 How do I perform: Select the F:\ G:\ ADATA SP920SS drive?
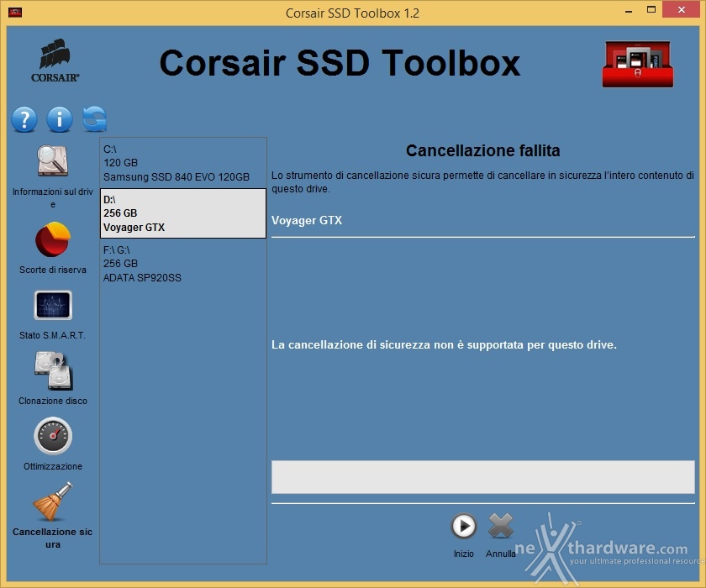[183, 264]
